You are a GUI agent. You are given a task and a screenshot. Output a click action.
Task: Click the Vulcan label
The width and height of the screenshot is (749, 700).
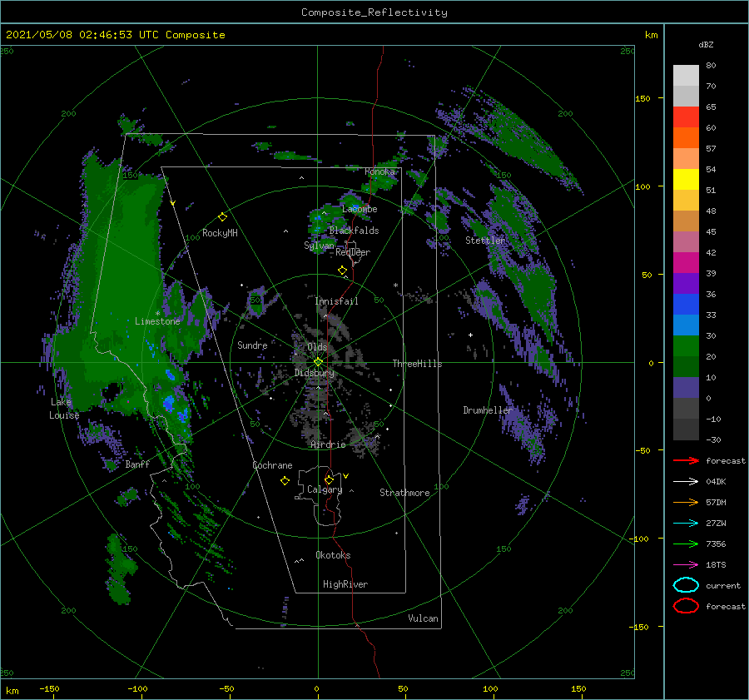(x=423, y=618)
